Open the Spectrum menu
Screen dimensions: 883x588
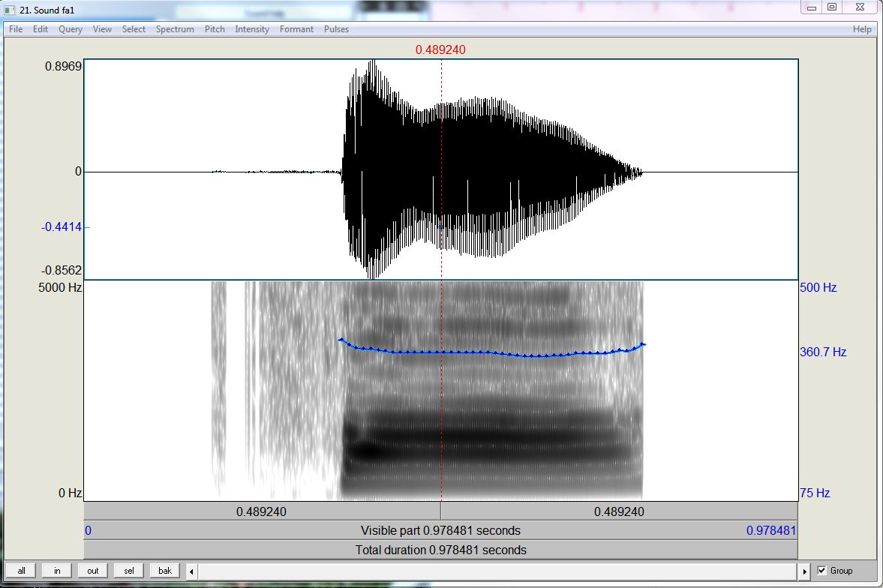[x=175, y=29]
